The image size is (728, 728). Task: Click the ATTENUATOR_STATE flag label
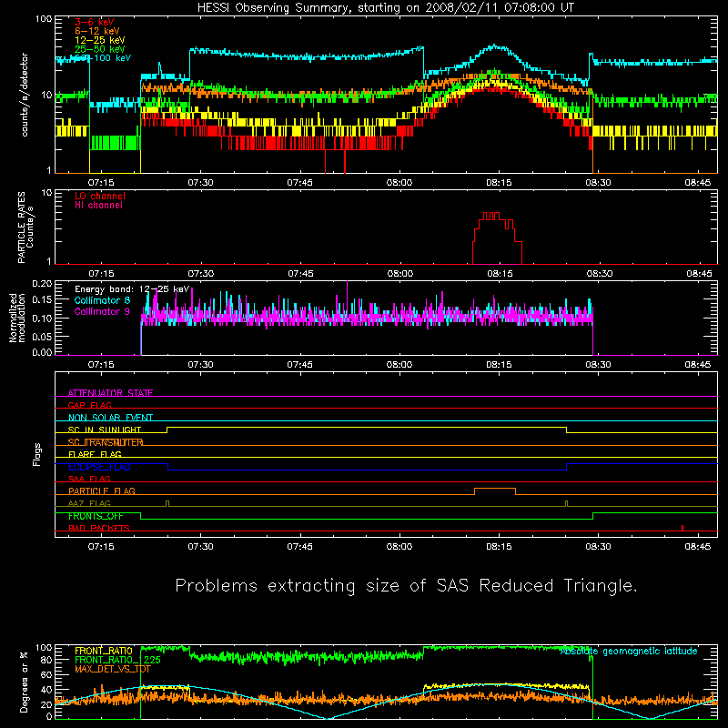point(110,393)
